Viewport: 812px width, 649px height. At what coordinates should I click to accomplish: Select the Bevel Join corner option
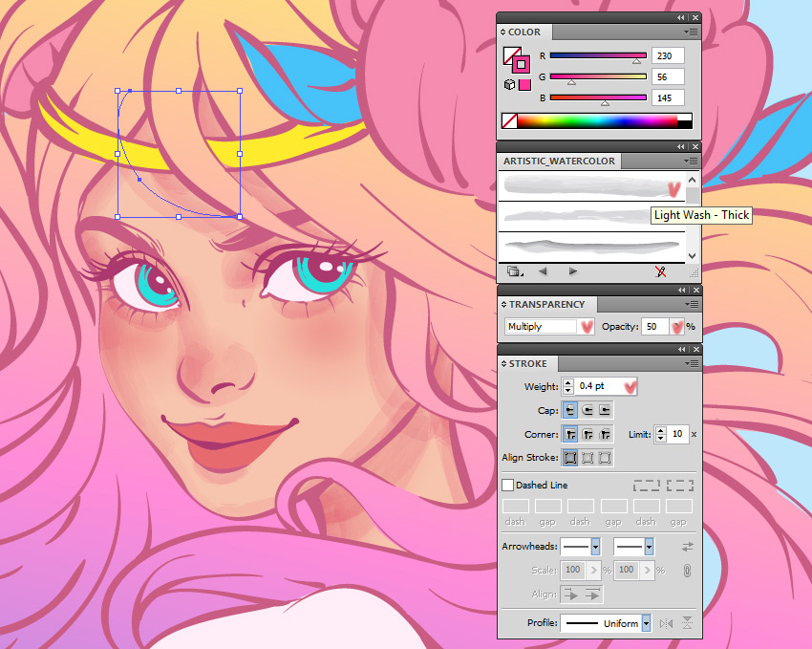point(605,434)
